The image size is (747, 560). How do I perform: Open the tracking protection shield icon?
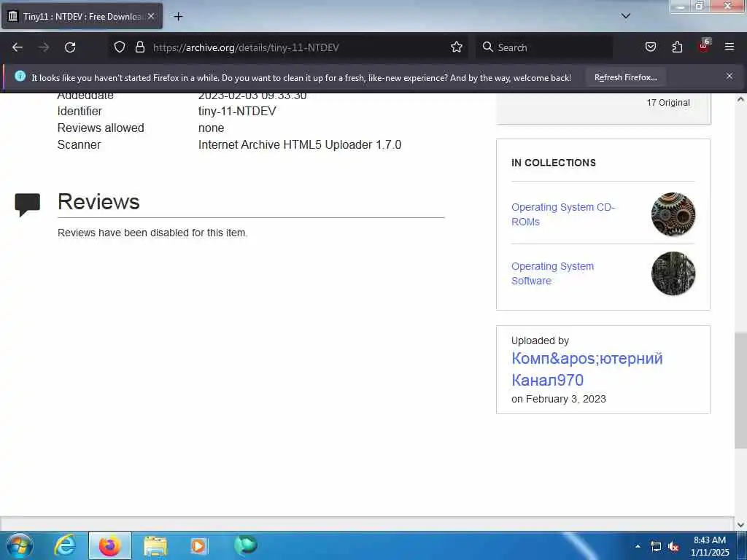[x=120, y=47]
